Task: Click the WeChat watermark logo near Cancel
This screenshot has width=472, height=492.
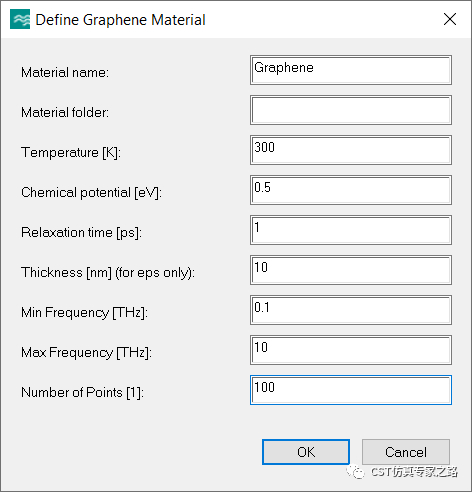Action: click(356, 472)
